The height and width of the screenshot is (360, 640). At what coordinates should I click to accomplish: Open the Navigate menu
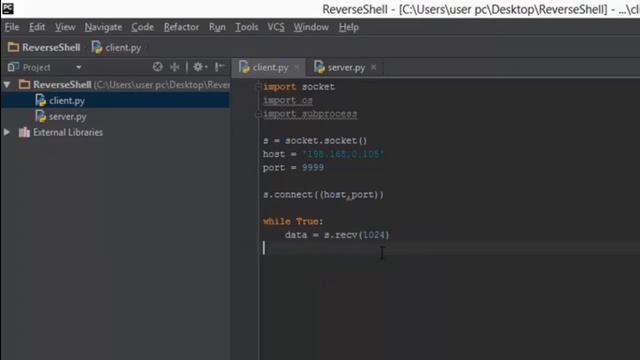tap(103, 27)
